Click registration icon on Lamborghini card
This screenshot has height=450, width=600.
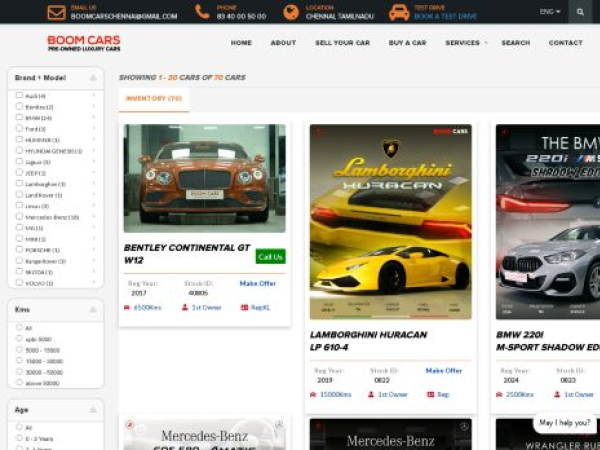pos(430,395)
